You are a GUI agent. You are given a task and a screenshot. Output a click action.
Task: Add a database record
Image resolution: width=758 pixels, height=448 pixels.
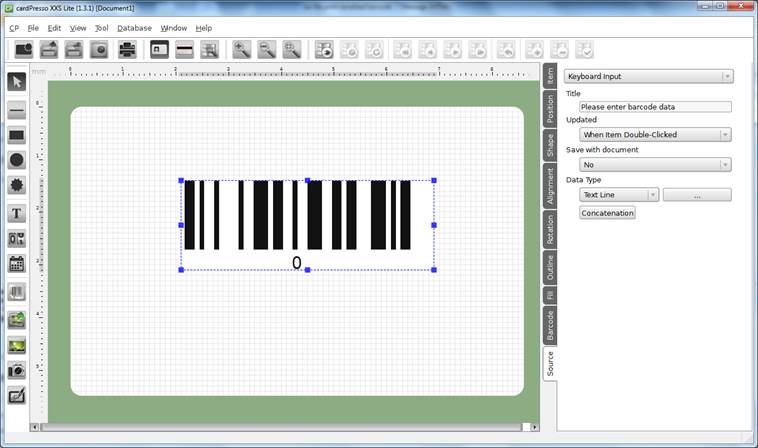coord(534,50)
